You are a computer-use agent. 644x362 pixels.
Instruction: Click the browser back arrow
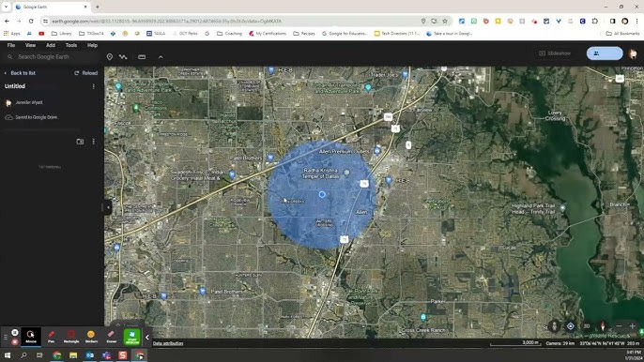[x=7, y=21]
